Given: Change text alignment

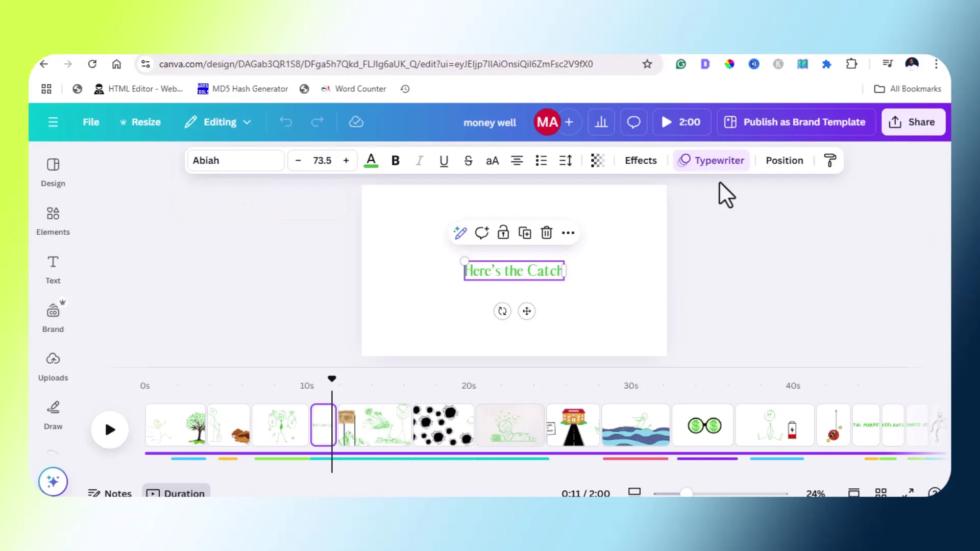Looking at the screenshot, I should coord(517,161).
